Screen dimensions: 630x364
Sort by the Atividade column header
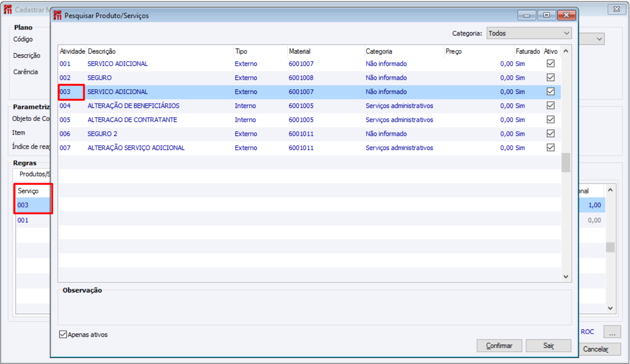point(72,51)
